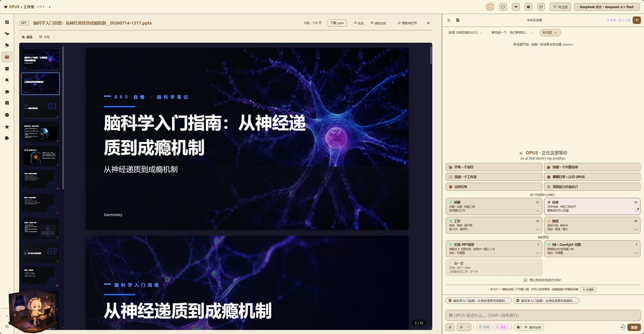Open more options on the 工作 card
The width and height of the screenshot is (644, 334).
pyautogui.click(x=537, y=230)
